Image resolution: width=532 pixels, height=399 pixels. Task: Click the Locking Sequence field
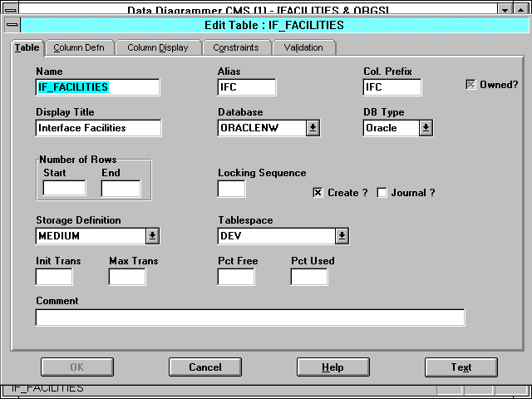[x=231, y=189]
